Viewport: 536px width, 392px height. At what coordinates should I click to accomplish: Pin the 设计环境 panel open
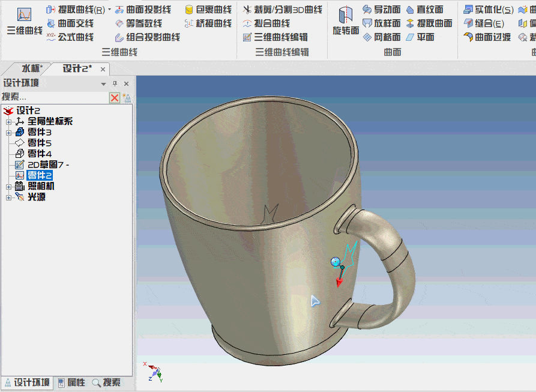[x=115, y=83]
